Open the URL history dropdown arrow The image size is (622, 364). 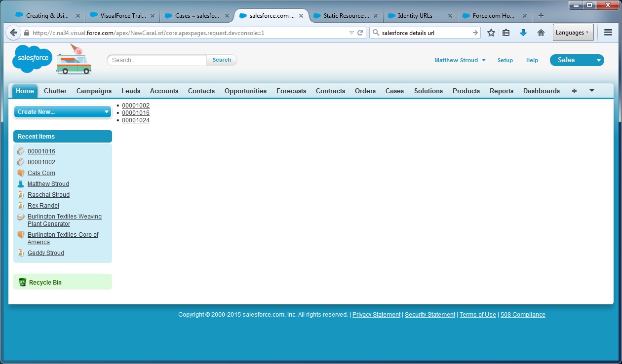point(351,33)
